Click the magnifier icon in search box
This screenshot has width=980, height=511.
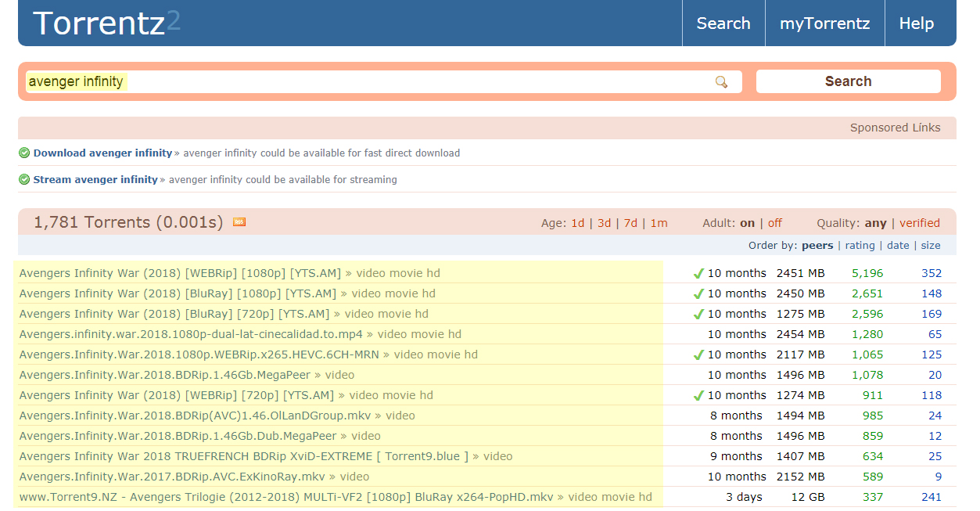pos(721,81)
